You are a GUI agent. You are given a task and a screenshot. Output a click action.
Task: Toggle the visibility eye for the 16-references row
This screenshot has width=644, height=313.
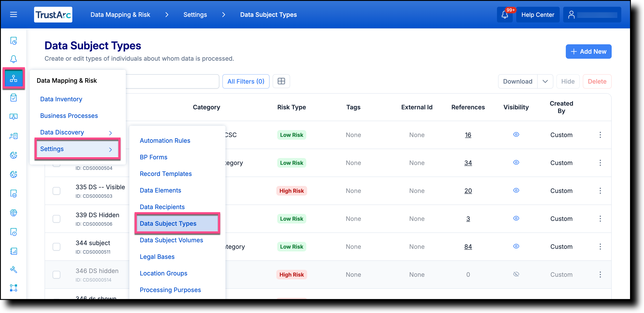(516, 134)
